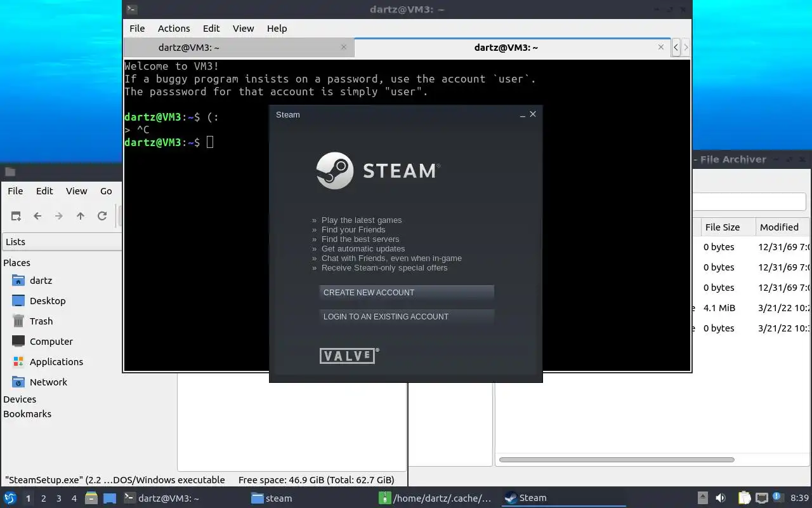Click LOGIN TO AN EXISTING ACCOUNT
Image resolution: width=812 pixels, height=508 pixels.
coord(406,317)
